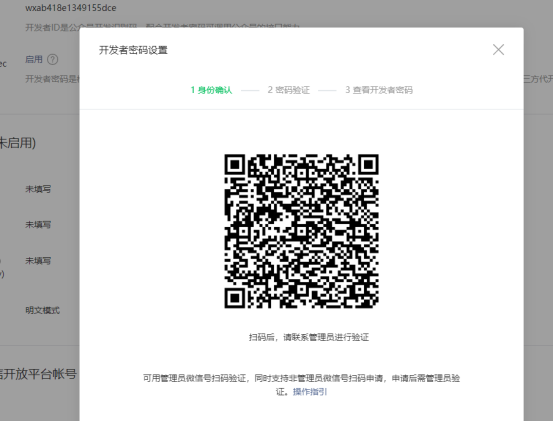This screenshot has width=554, height=422.
Task: Select step 1 身份确认
Action: [211, 90]
